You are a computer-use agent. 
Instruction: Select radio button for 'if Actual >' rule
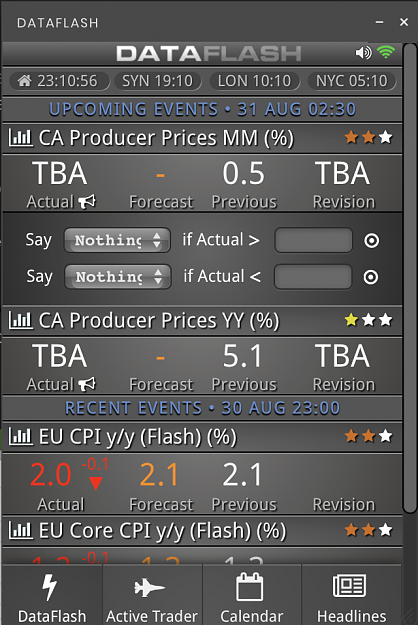372,240
